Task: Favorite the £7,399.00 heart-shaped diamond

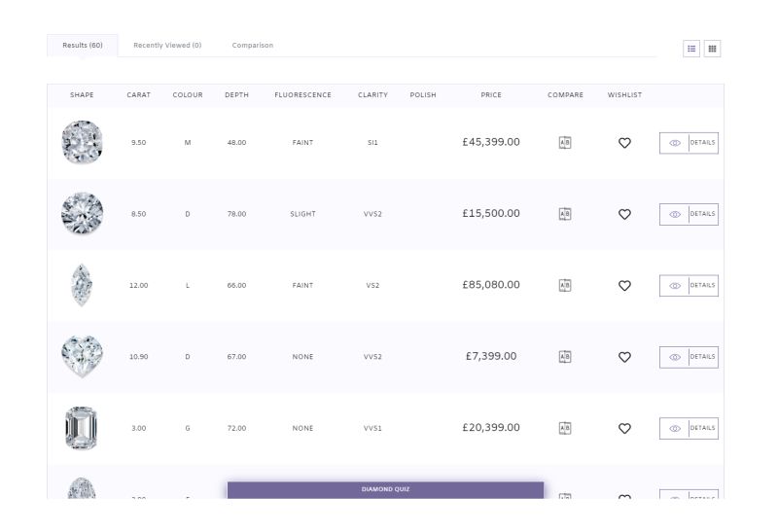Action: (x=625, y=357)
